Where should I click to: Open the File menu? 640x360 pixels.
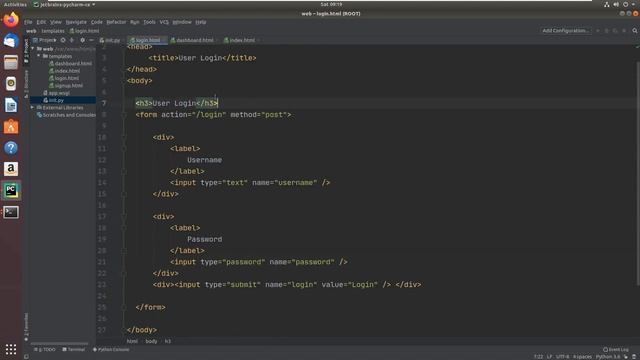[x=28, y=22]
